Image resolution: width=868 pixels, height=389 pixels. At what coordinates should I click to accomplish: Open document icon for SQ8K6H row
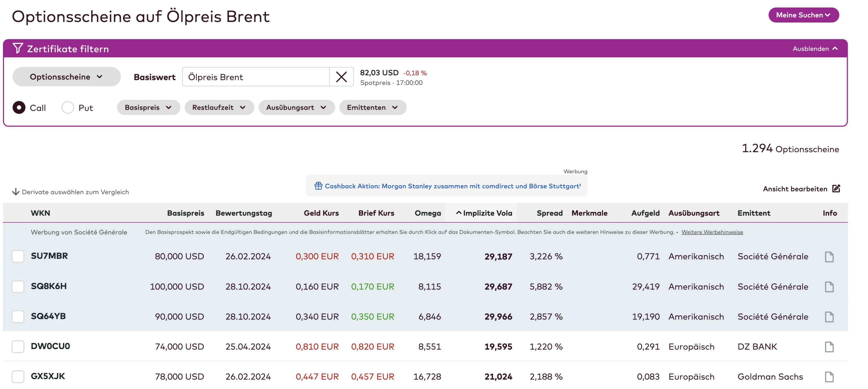(x=829, y=287)
